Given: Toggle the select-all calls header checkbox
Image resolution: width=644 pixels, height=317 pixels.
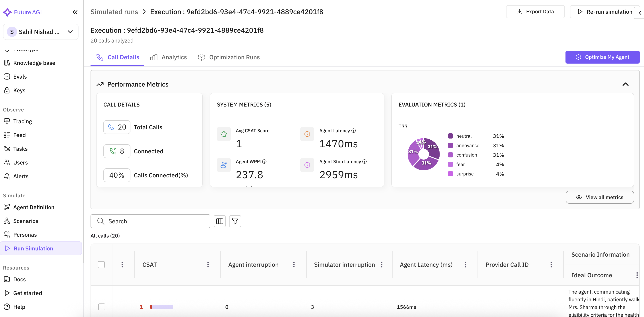Looking at the screenshot, I should point(101,265).
